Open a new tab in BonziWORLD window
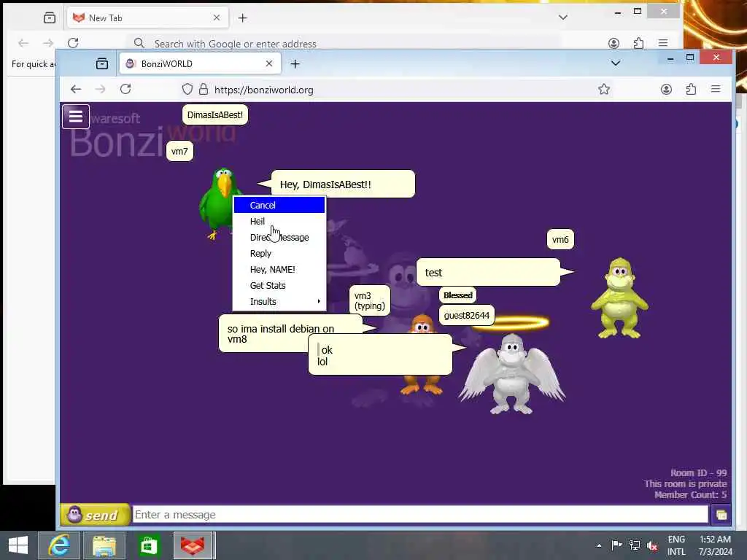 point(295,64)
